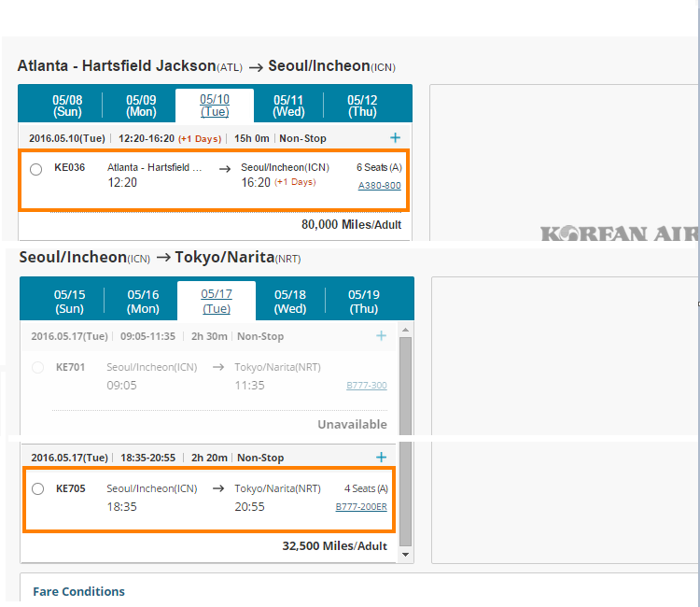Pick the 05/18 (Wed) date tab
The image size is (700, 607).
coord(290,301)
